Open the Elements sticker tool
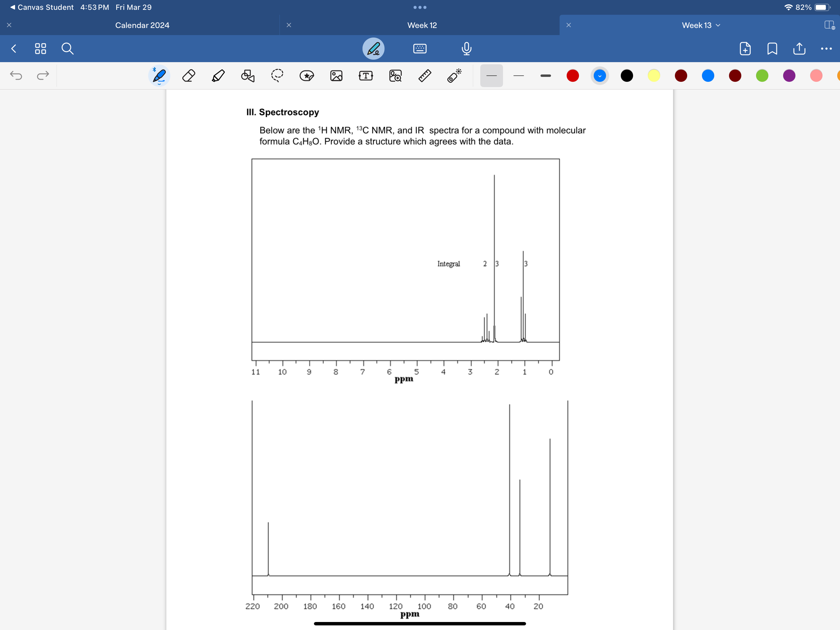This screenshot has height=630, width=840. coord(307,76)
